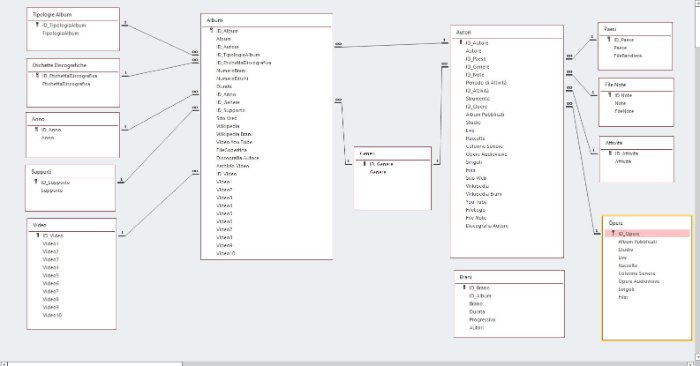The height and width of the screenshot is (366, 700).
Task: Select Opere Audiovisive field in the Opere table
Action: (638, 281)
